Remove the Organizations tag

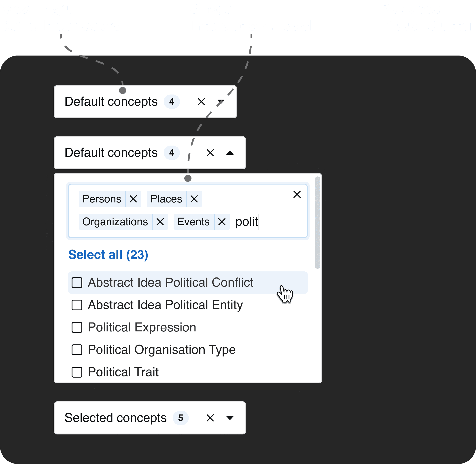(x=160, y=222)
